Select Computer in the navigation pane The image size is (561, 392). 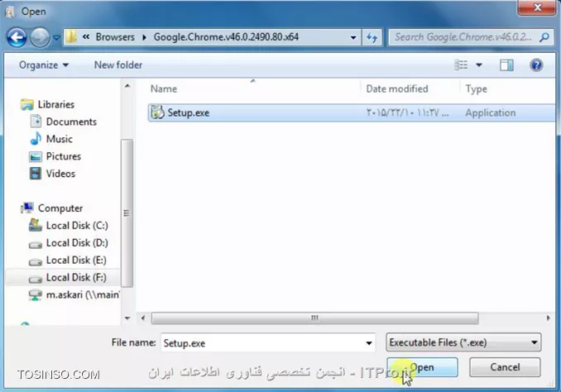60,208
